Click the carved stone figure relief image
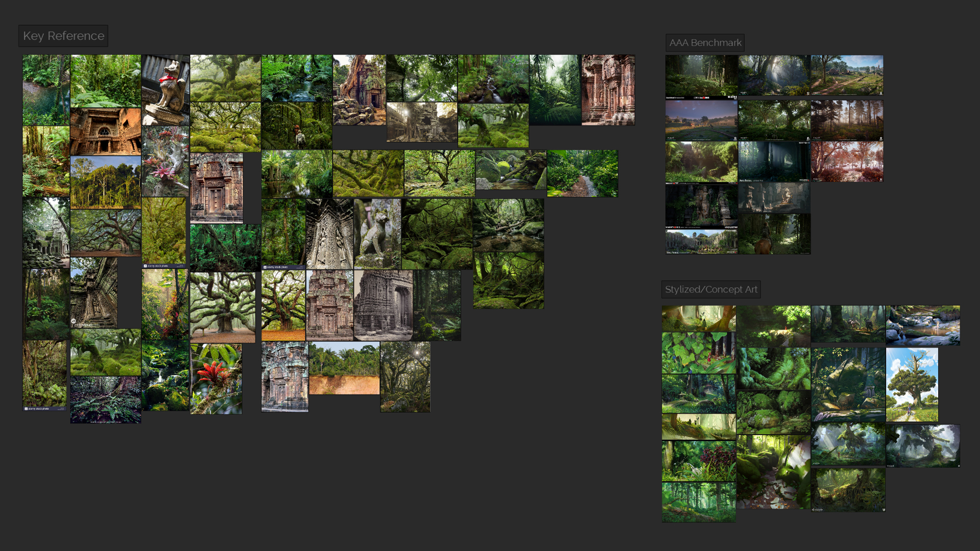This screenshot has height=551, width=980. (x=329, y=234)
